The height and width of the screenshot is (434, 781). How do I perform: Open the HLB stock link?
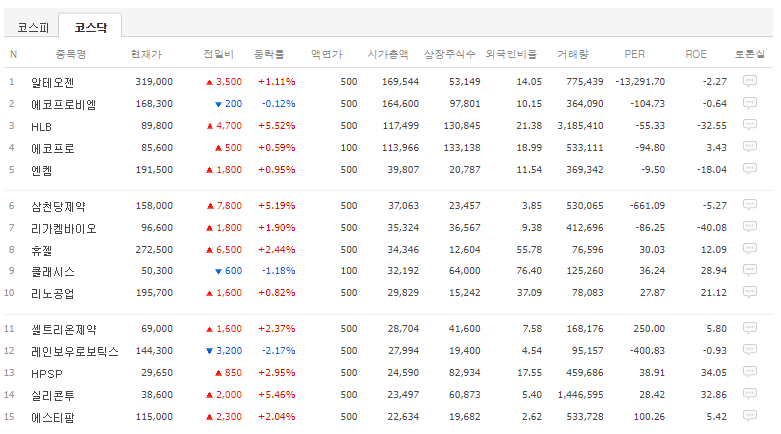(x=41, y=127)
